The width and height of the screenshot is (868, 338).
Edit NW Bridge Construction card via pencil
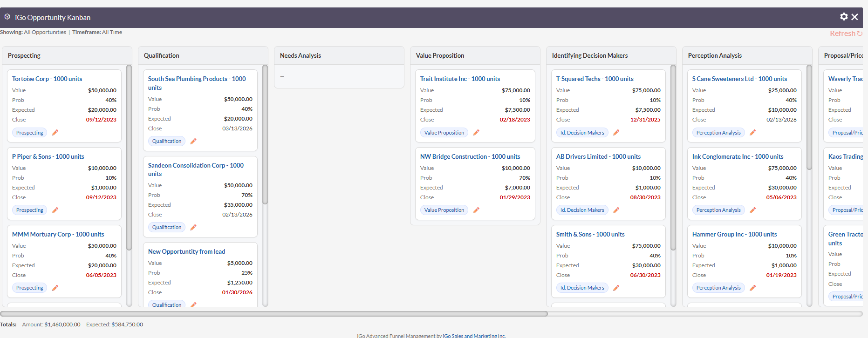(x=476, y=210)
